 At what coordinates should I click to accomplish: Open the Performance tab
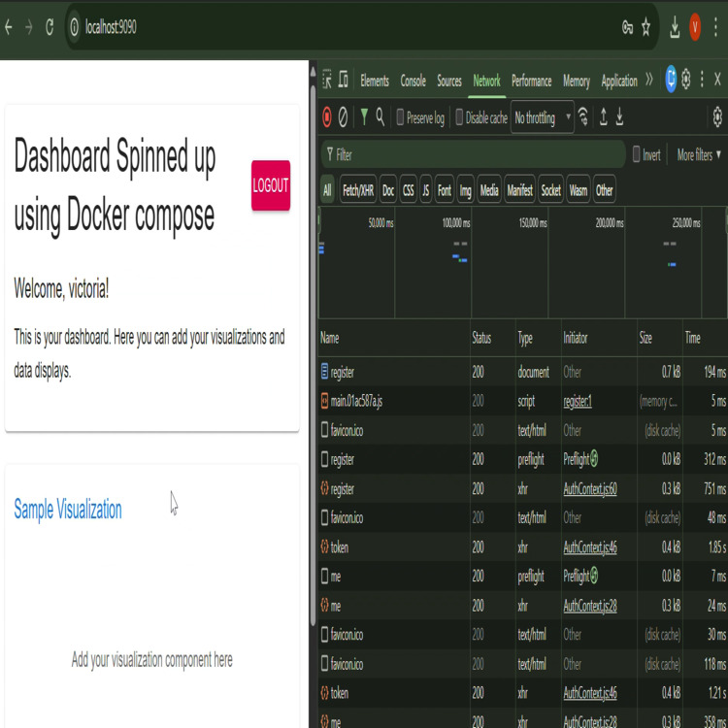click(x=531, y=81)
